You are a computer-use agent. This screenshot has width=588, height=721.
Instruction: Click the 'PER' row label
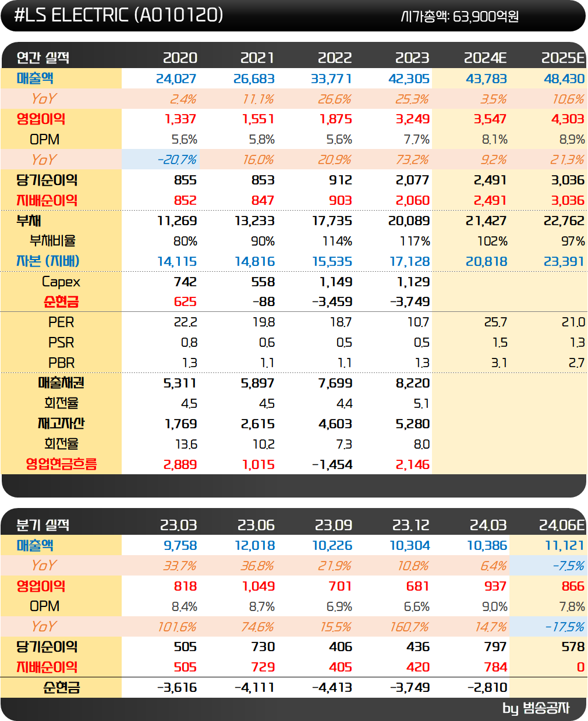61,322
